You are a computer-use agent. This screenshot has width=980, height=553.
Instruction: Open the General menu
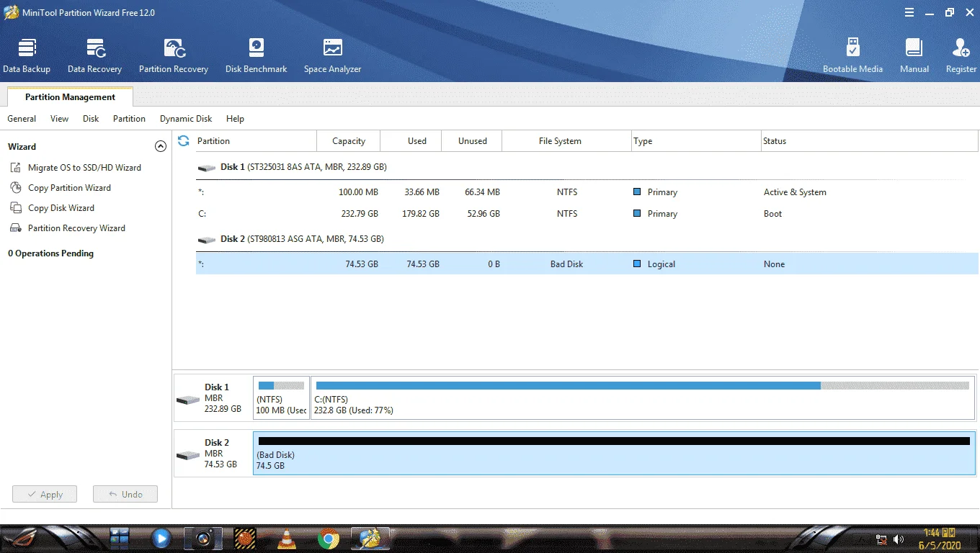pyautogui.click(x=22, y=119)
